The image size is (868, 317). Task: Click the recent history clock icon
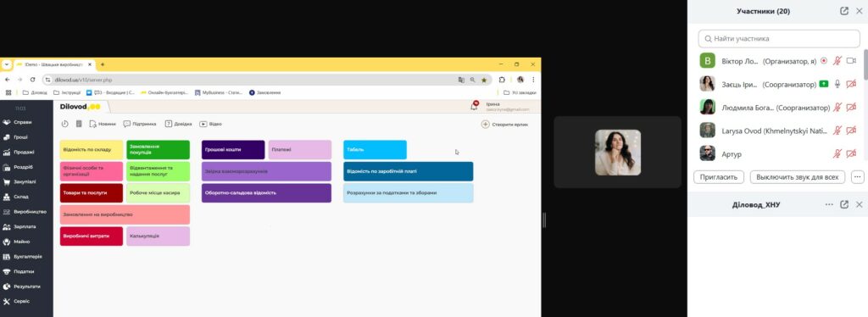pyautogui.click(x=64, y=124)
